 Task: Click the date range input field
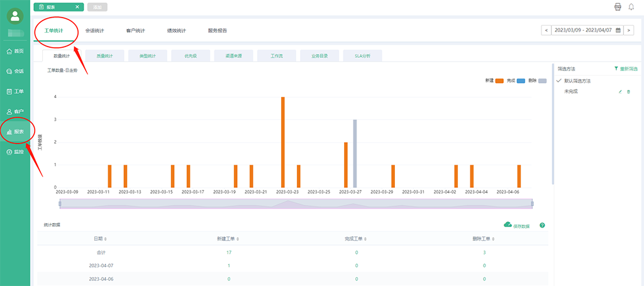click(x=587, y=30)
